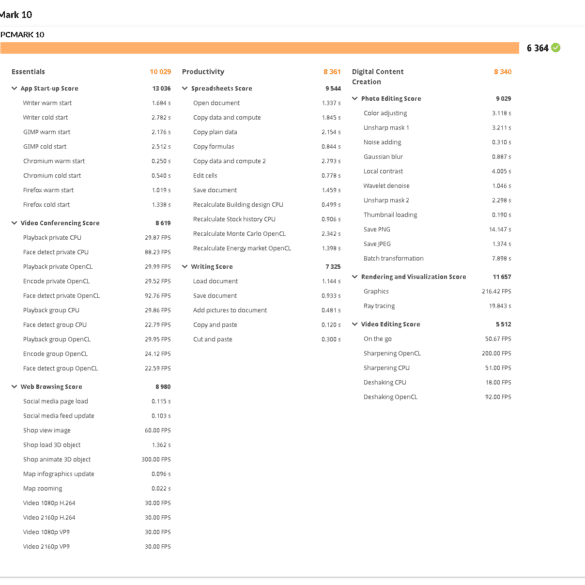The height and width of the screenshot is (585, 585).
Task: Click the Chromium warm start row
Action: pyautogui.click(x=97, y=161)
